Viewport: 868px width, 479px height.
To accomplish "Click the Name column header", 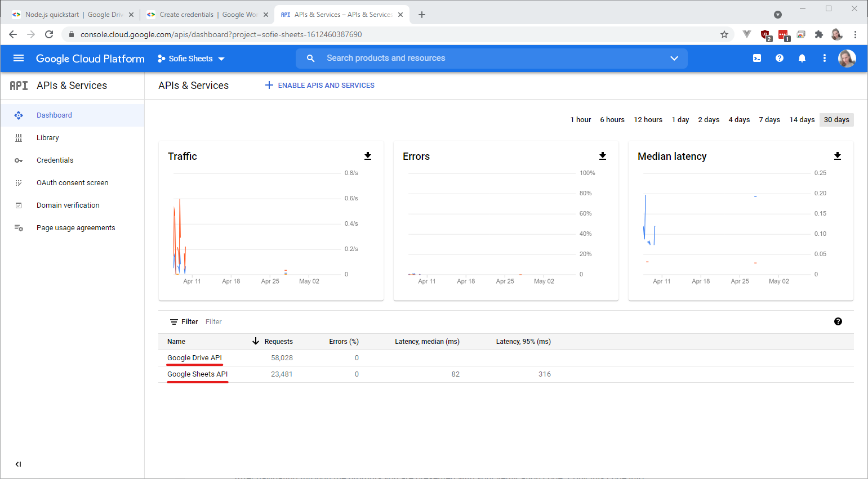I will pos(176,342).
